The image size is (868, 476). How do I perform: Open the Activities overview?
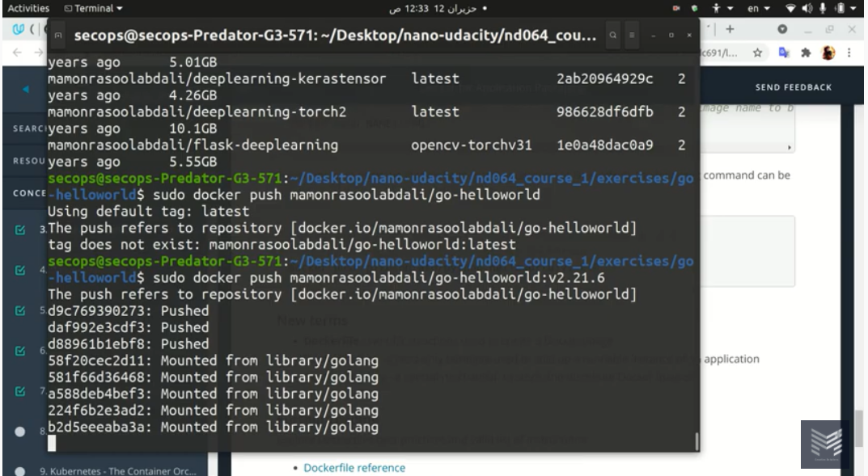[x=28, y=8]
